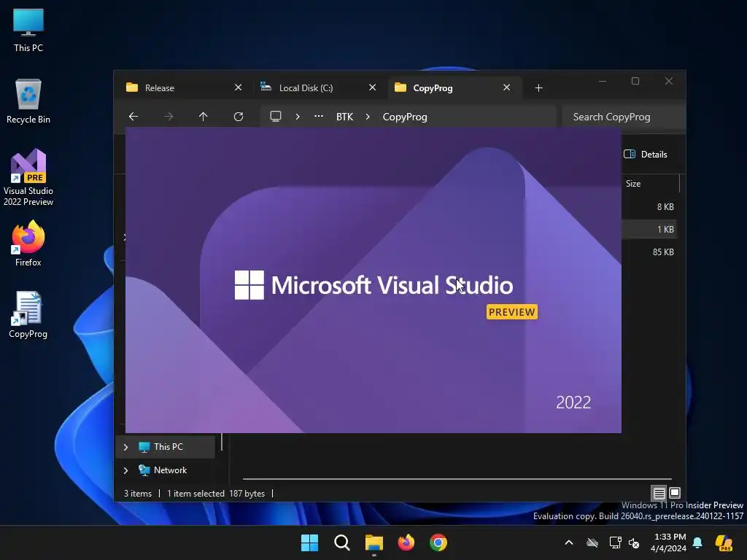Click File Explorer in the taskbar
This screenshot has width=747, height=560.
pyautogui.click(x=374, y=542)
